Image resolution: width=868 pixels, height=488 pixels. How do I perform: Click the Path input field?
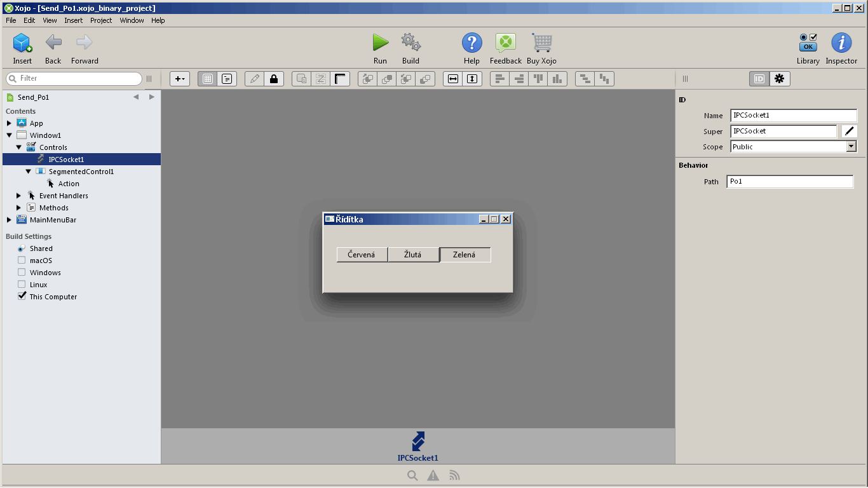point(789,182)
